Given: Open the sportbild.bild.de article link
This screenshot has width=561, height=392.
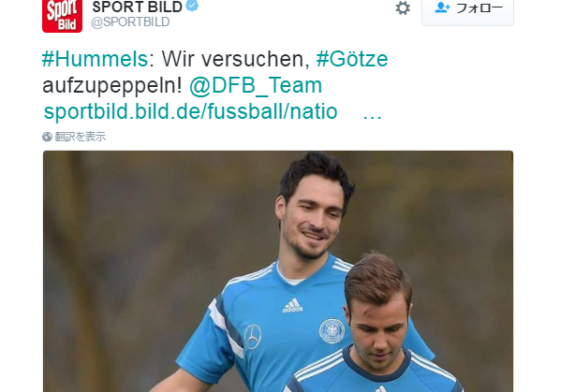Looking at the screenshot, I should tap(191, 111).
